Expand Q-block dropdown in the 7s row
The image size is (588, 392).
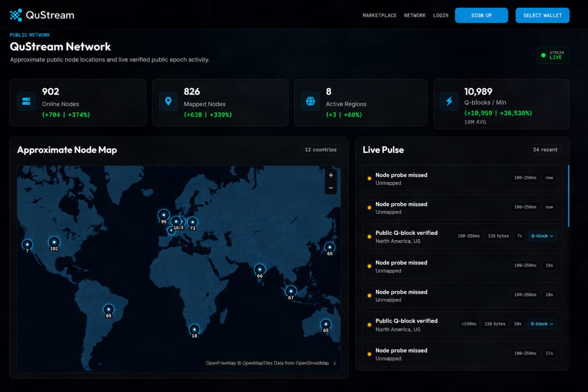point(542,236)
